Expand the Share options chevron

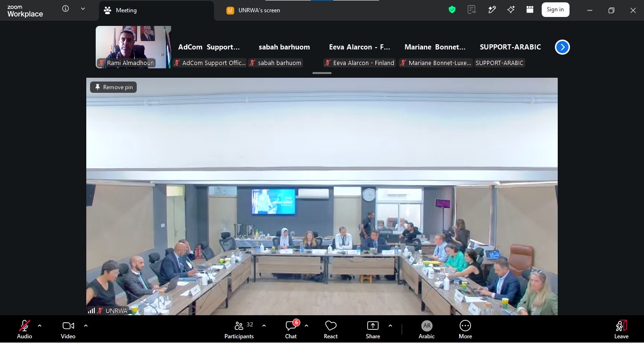pyautogui.click(x=390, y=326)
